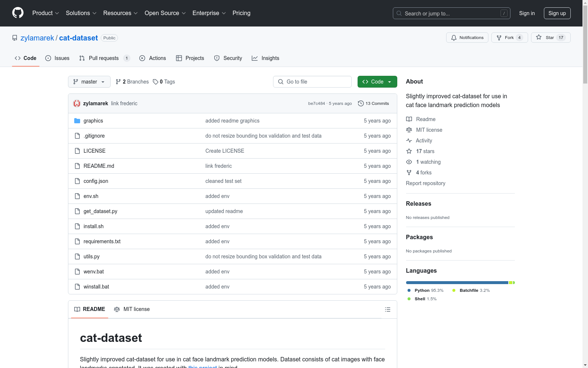Star the cat-dataset repository

click(551, 38)
